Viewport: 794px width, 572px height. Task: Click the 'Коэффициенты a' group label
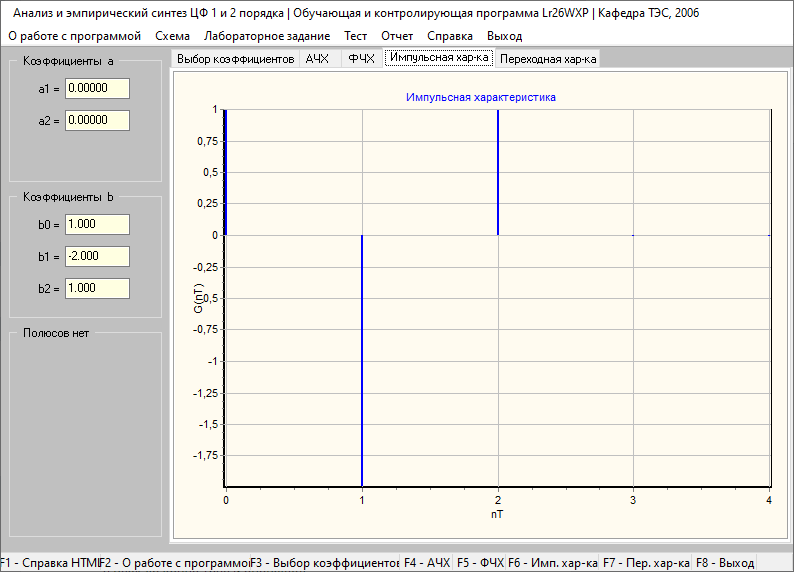(68, 61)
